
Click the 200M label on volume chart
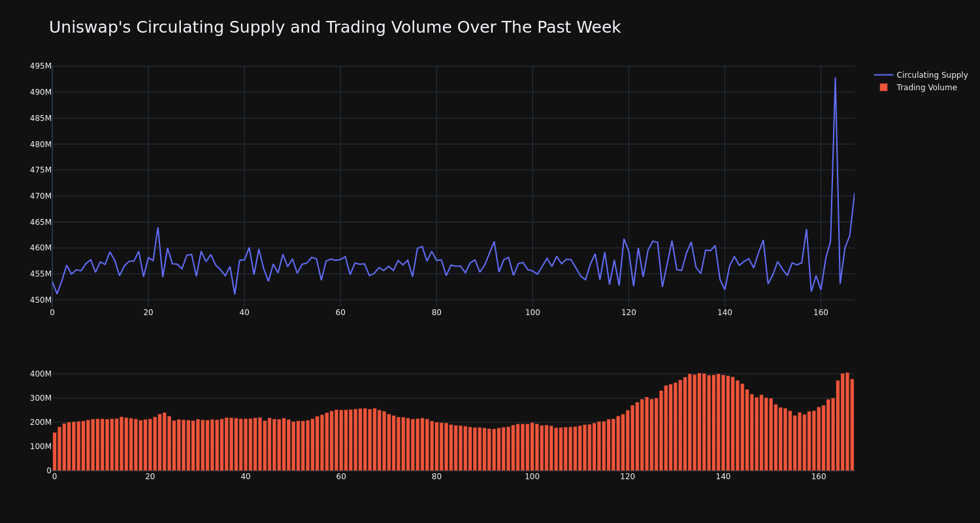coord(41,422)
